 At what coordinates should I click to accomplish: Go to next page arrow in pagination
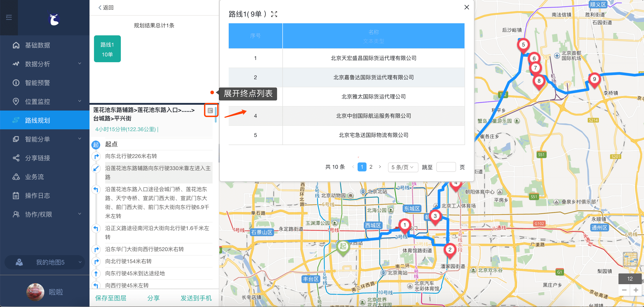380,167
